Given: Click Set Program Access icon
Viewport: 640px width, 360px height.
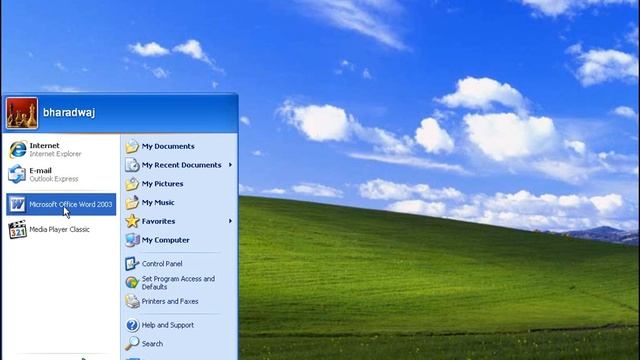Looking at the screenshot, I should coord(132,282).
